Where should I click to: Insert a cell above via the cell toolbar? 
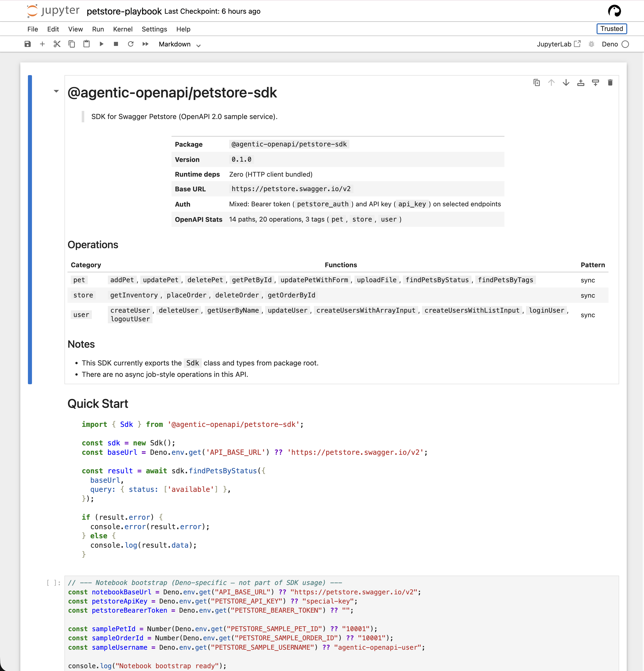click(581, 83)
